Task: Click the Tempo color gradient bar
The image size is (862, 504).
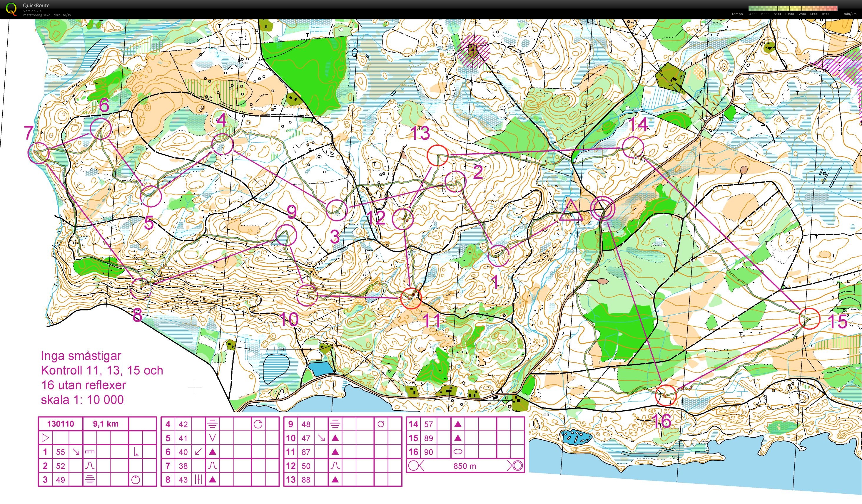Action: pyautogui.click(x=793, y=8)
